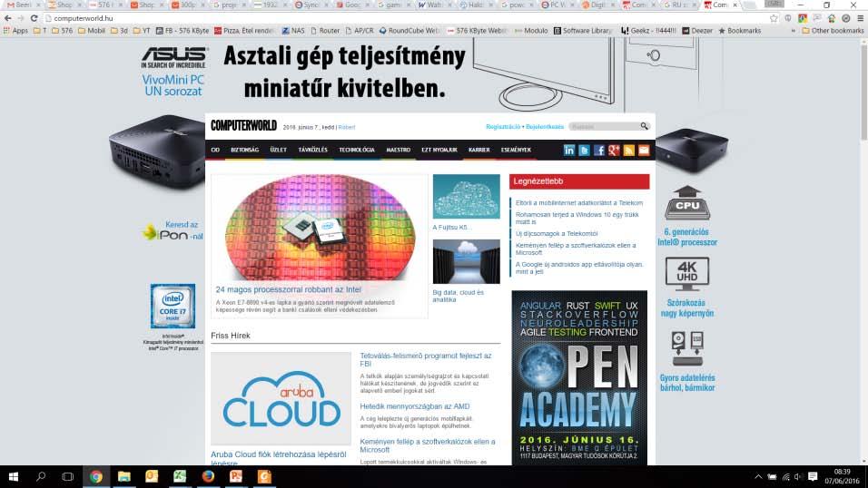The height and width of the screenshot is (488, 868).
Task: Click the browser Back arrow
Action: pos(8,18)
